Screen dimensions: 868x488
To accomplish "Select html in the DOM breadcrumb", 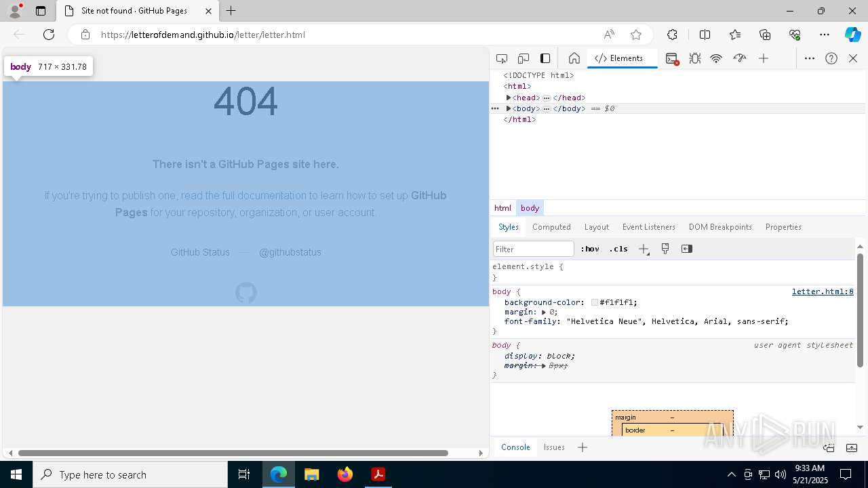I will (x=502, y=208).
